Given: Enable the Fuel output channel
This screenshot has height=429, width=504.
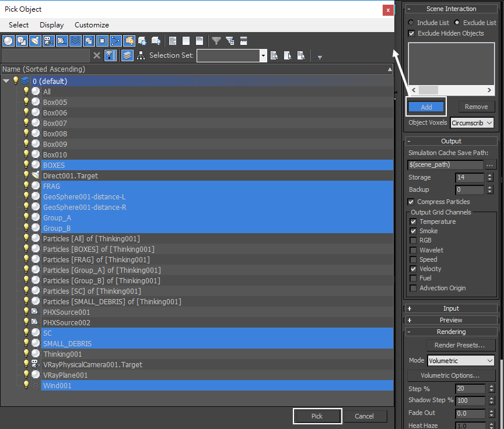Looking at the screenshot, I should 414,278.
